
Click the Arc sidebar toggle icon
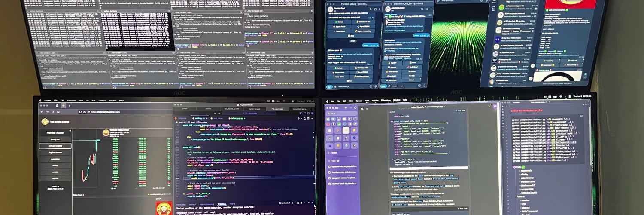(337, 108)
